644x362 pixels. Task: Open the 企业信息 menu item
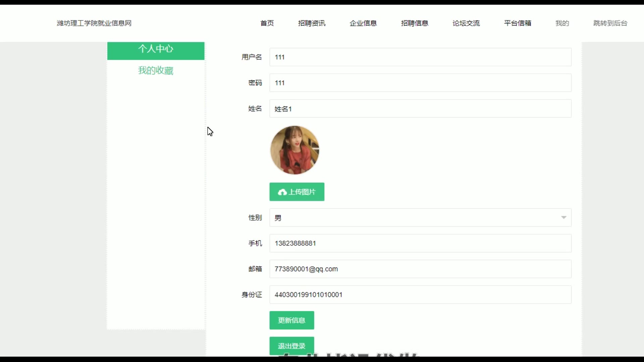pos(363,23)
